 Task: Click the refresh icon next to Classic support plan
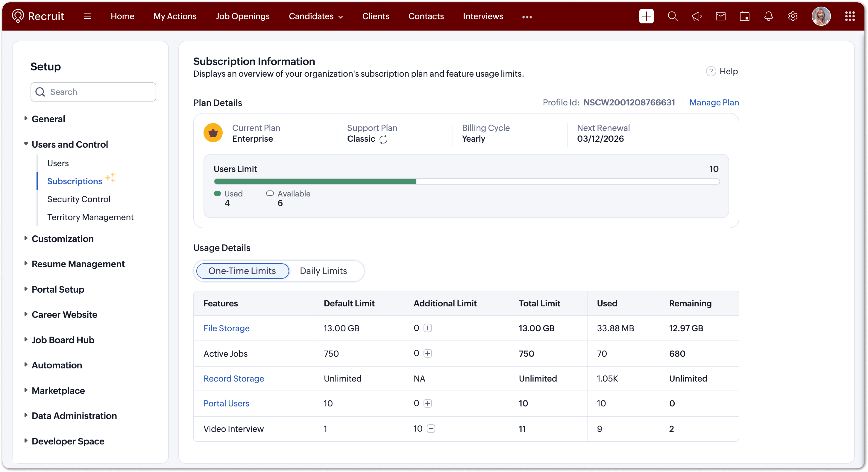(x=383, y=139)
